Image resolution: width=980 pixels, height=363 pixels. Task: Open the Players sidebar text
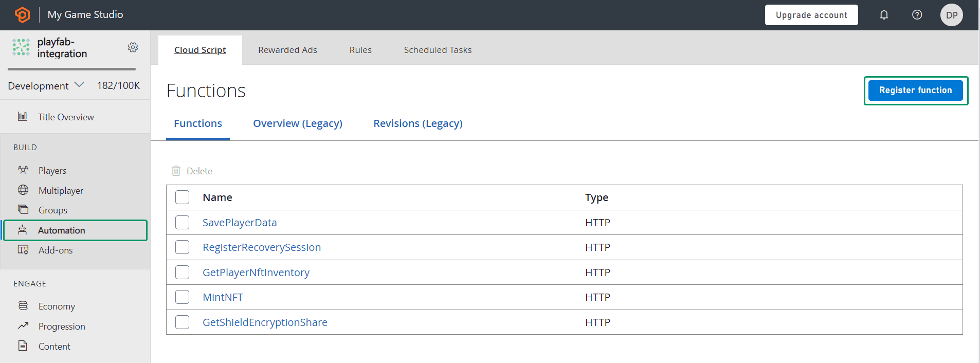point(52,171)
